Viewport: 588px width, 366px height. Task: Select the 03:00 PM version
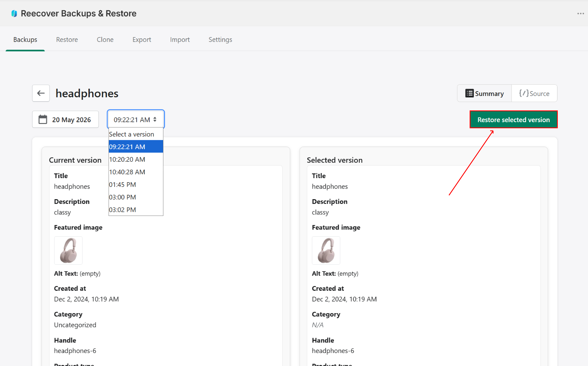click(x=136, y=197)
